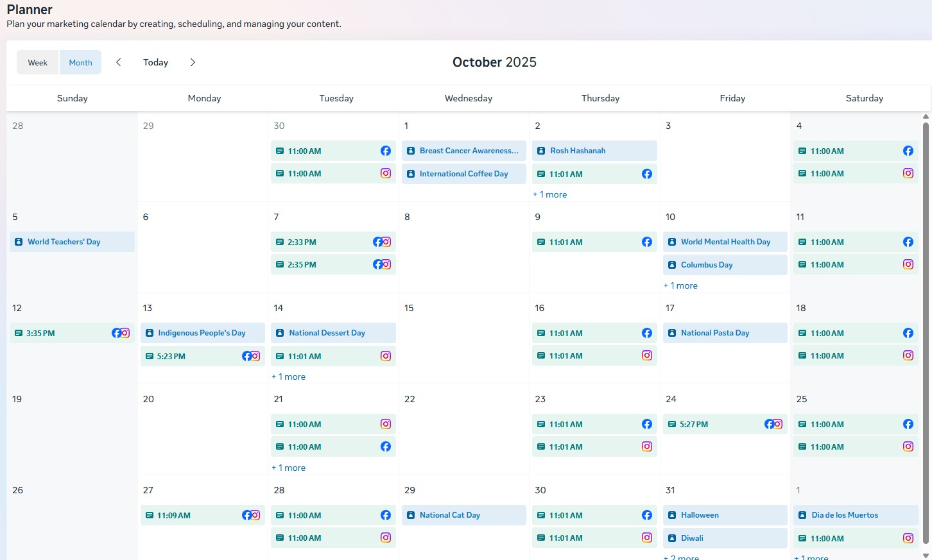The width and height of the screenshot is (932, 560).
Task: Switch to the Week view tab
Action: [37, 62]
